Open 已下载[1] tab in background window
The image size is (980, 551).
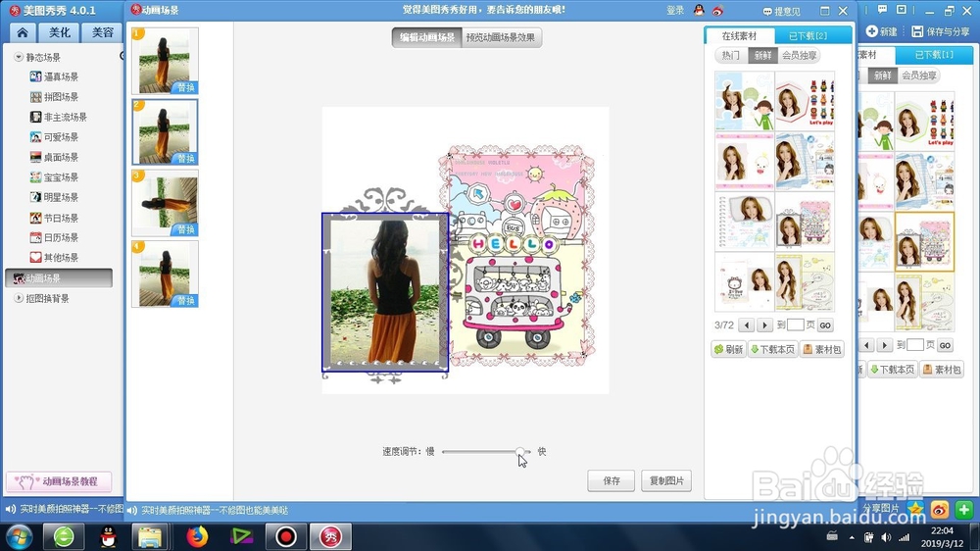[934, 55]
